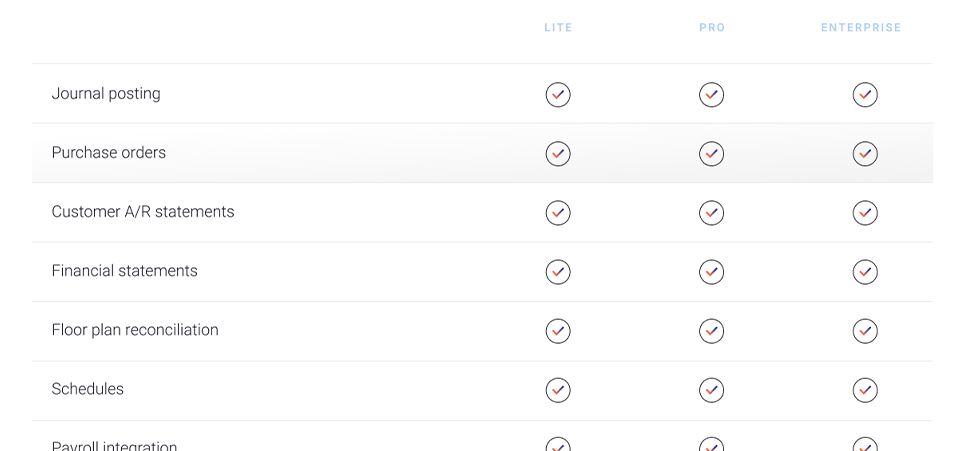
Task: Click the Lite checkmark for Journal posting
Action: pyautogui.click(x=558, y=95)
